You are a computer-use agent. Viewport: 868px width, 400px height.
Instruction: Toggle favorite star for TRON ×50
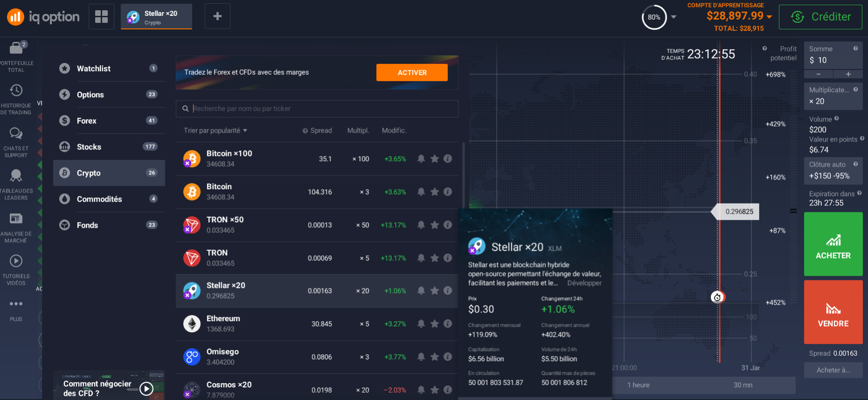click(x=434, y=225)
